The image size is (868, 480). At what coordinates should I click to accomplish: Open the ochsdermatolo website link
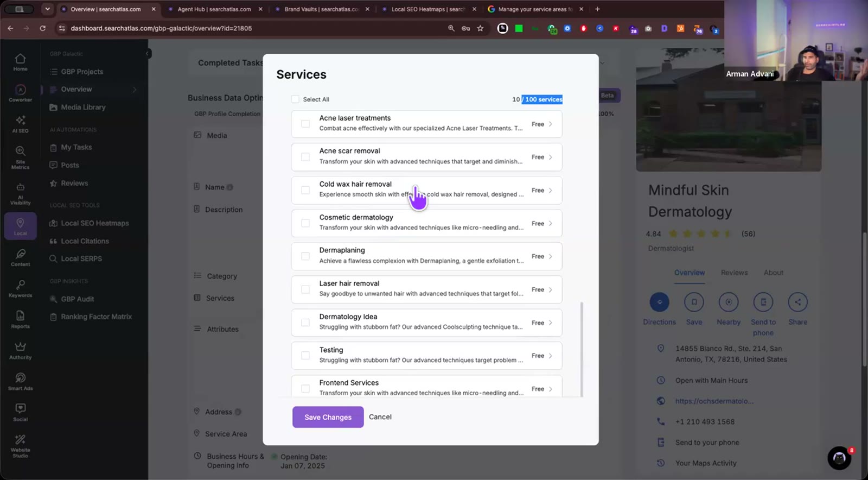point(714,401)
